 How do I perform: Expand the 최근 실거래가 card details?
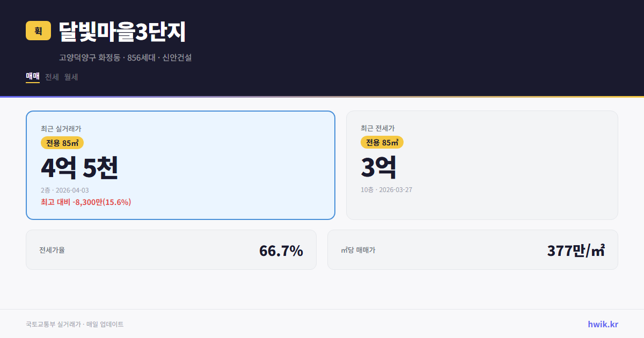(x=60, y=128)
